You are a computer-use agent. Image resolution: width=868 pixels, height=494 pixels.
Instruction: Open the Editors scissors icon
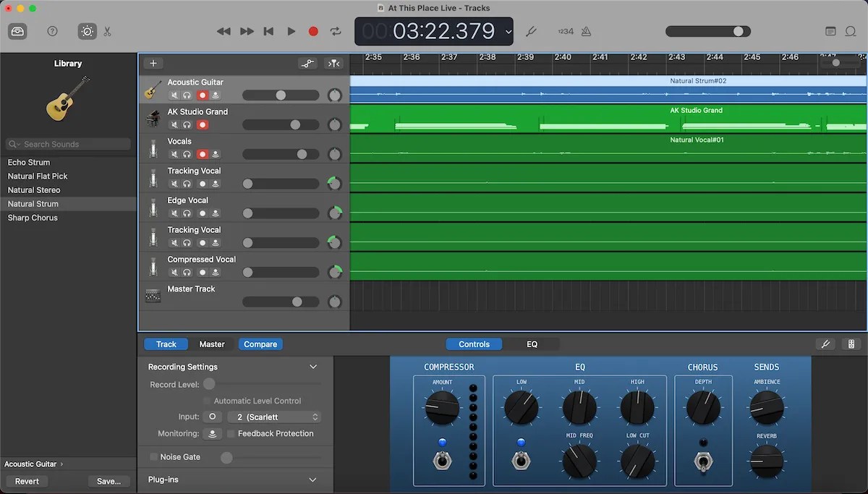pyautogui.click(x=107, y=31)
